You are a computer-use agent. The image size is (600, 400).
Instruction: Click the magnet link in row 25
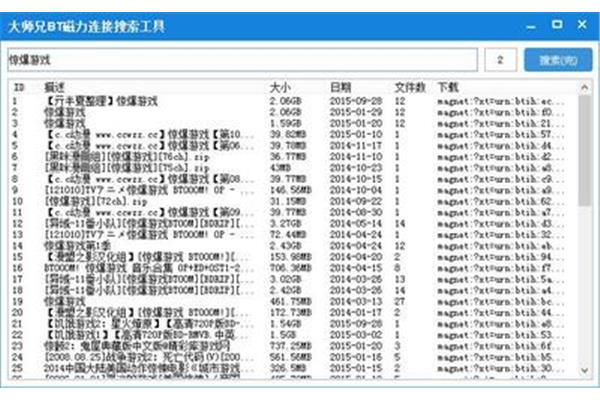(x=501, y=368)
